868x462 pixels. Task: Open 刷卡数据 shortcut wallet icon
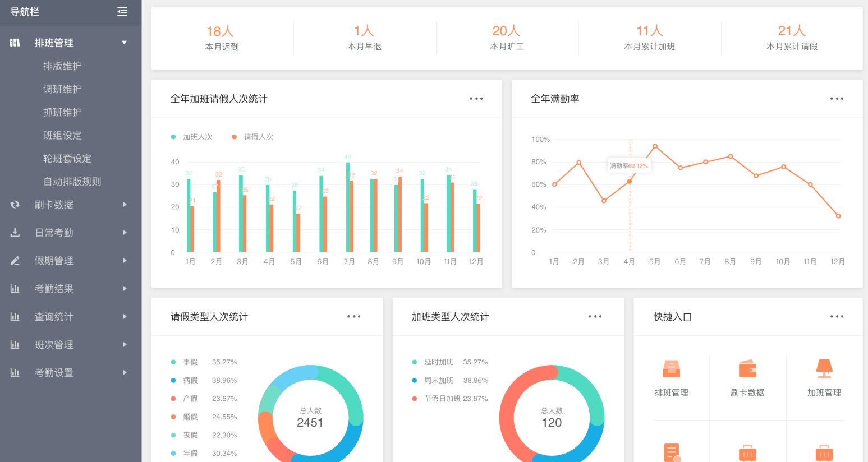pyautogui.click(x=748, y=369)
